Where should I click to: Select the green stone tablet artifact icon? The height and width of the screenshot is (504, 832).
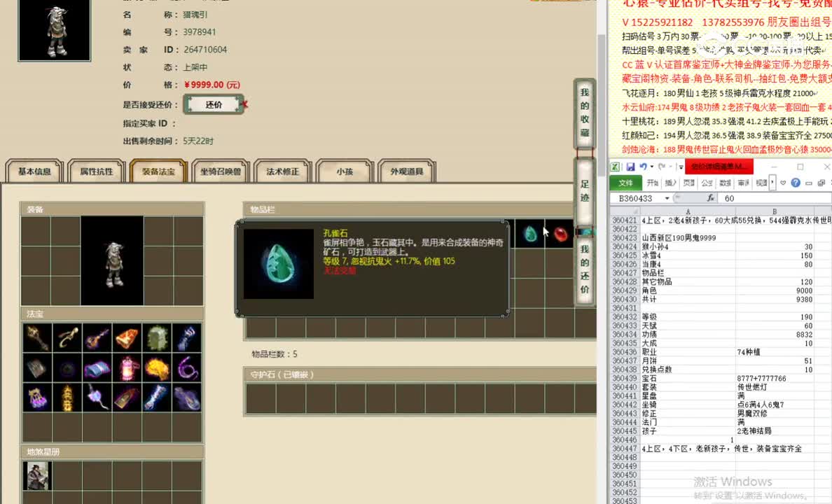[157, 338]
